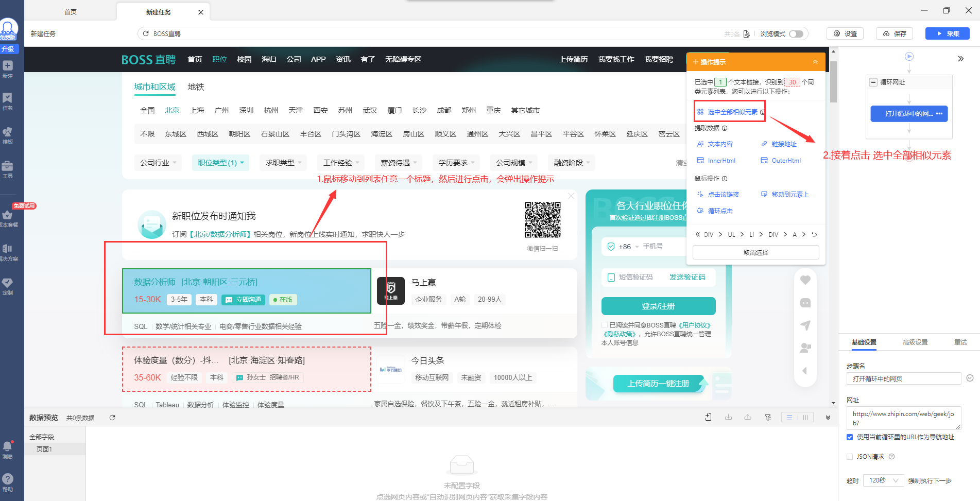980x501 pixels.
Task: Choose InnerHtml extraction option
Action: pyautogui.click(x=716, y=161)
